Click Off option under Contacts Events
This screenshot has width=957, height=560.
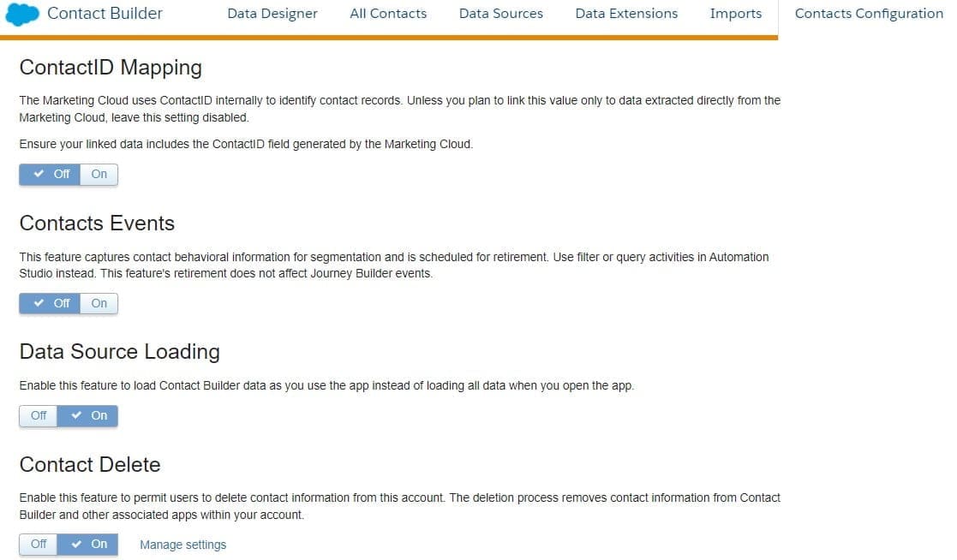(x=51, y=304)
